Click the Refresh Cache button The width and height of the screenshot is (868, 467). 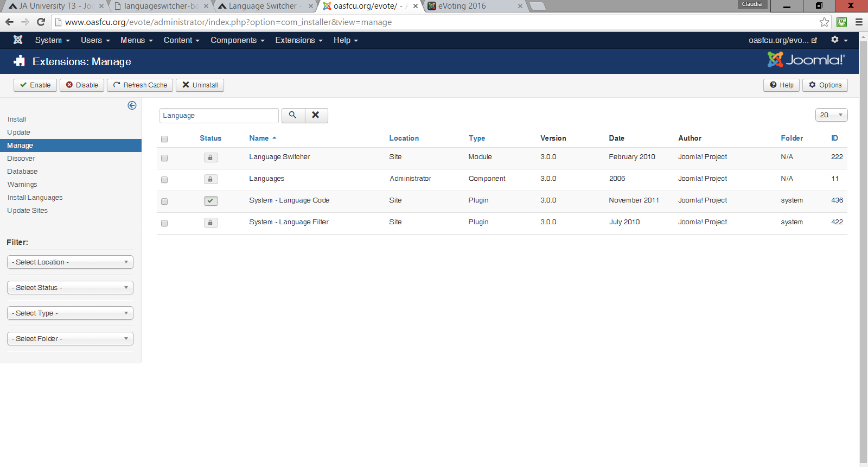click(140, 85)
